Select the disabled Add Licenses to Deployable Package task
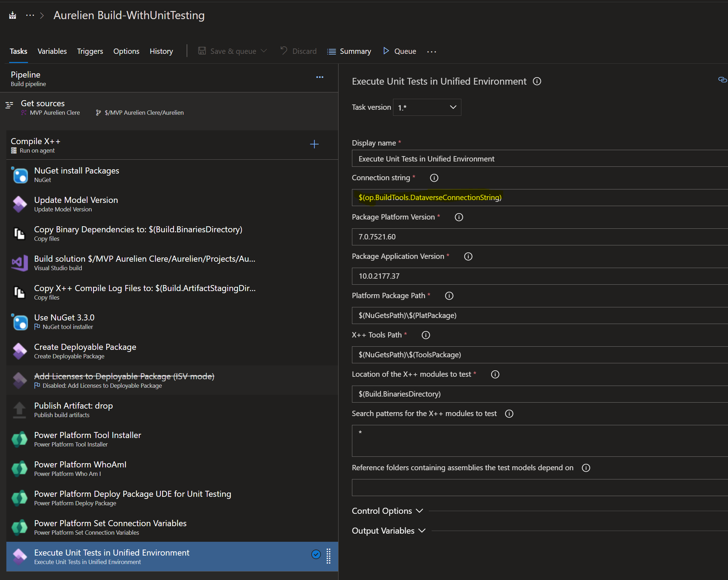Screen dimensions: 728x580 (x=172, y=380)
